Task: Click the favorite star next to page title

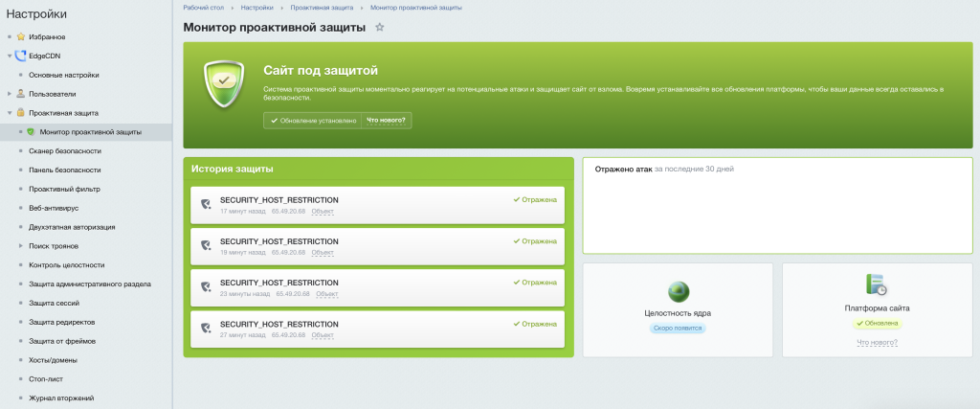Action: click(x=379, y=28)
